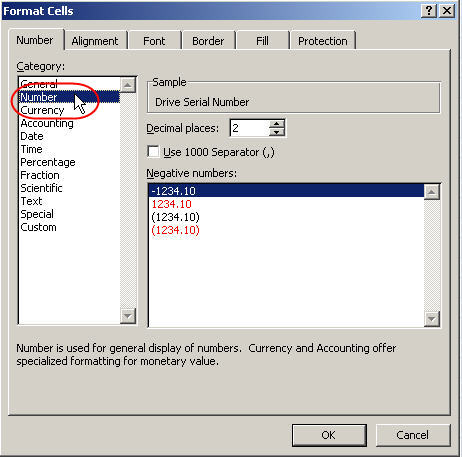The image size is (462, 457).
Task: Click Category list scroll up arrow
Action: [x=128, y=85]
